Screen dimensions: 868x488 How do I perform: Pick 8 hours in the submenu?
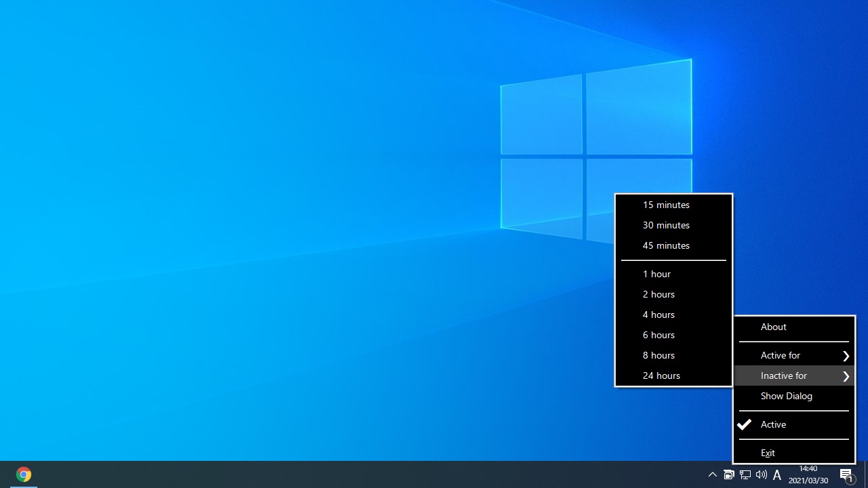pyautogui.click(x=673, y=355)
